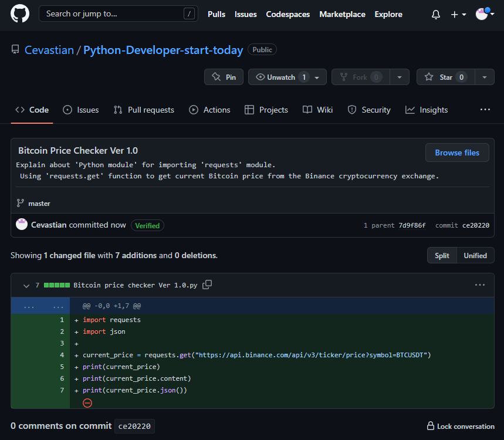
Task: Click the git branch icon
Action: point(21,203)
